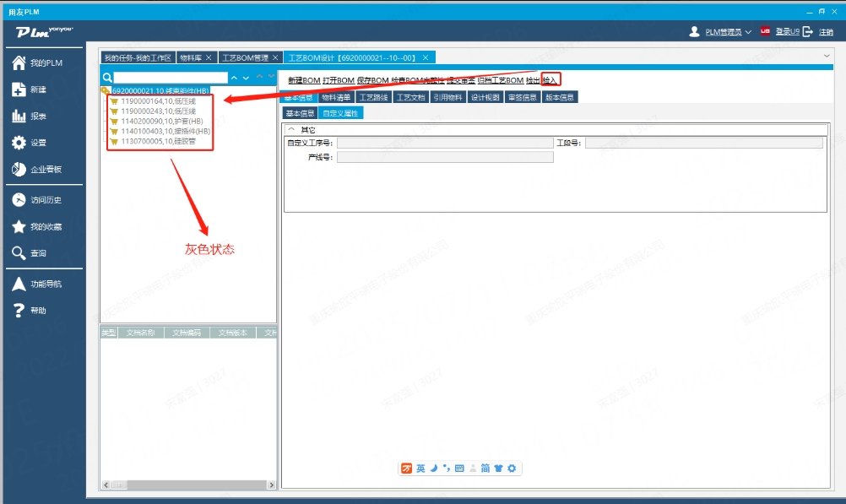Click 检出 check-out link
This screenshot has width=846, height=504.
click(x=533, y=80)
